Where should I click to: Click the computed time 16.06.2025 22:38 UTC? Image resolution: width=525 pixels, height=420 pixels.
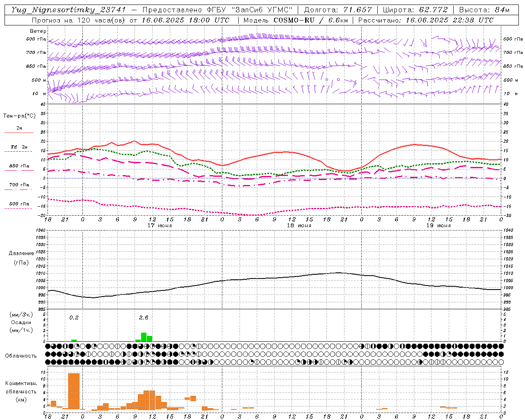click(450, 20)
